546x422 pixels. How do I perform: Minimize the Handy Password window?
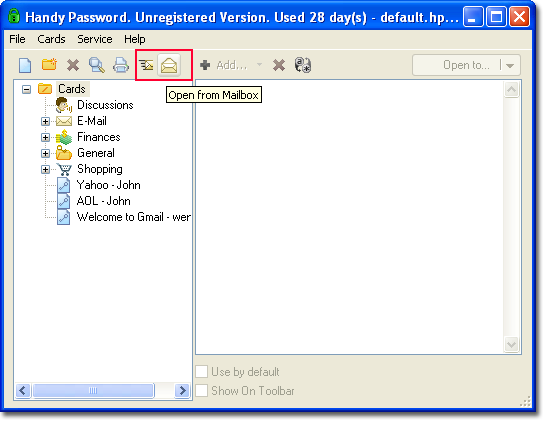pos(473,16)
